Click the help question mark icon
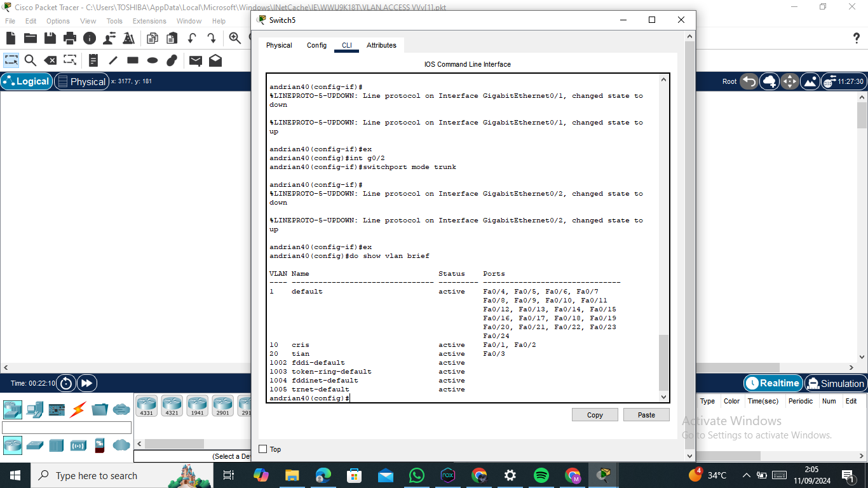The height and width of the screenshot is (488, 868). [856, 38]
